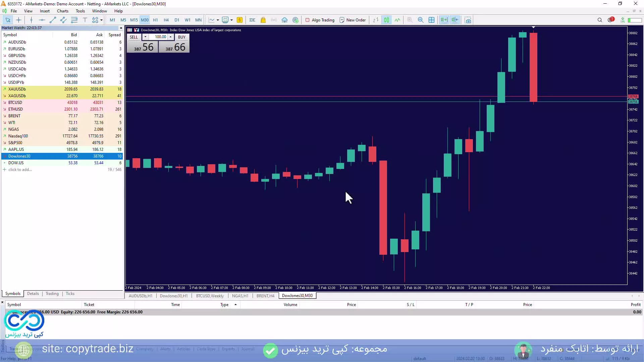Image resolution: width=644 pixels, height=362 pixels.
Task: Select the horizontal line drawing tool
Action: coord(42,20)
